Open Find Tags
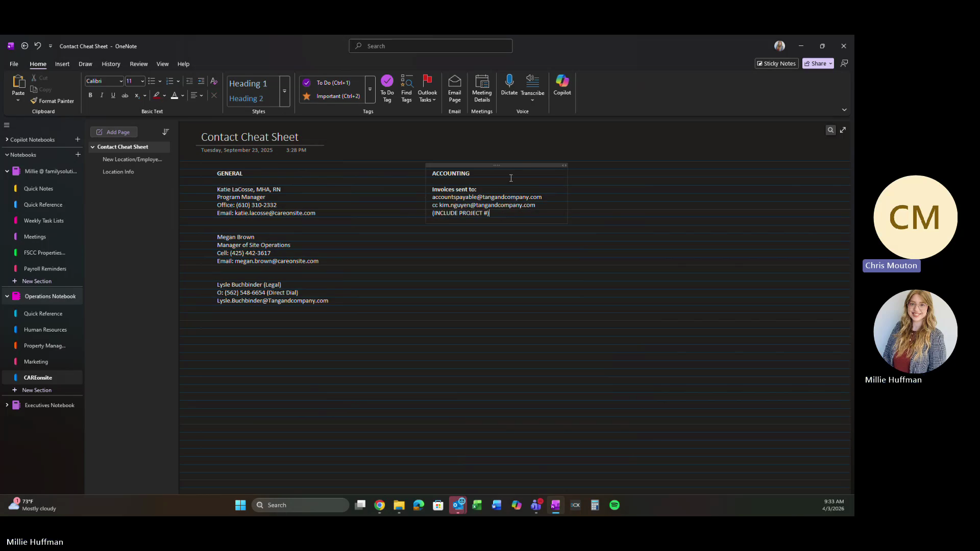 coord(406,88)
